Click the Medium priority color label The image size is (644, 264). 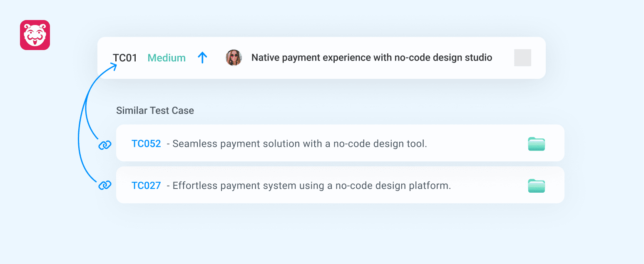pyautogui.click(x=166, y=58)
